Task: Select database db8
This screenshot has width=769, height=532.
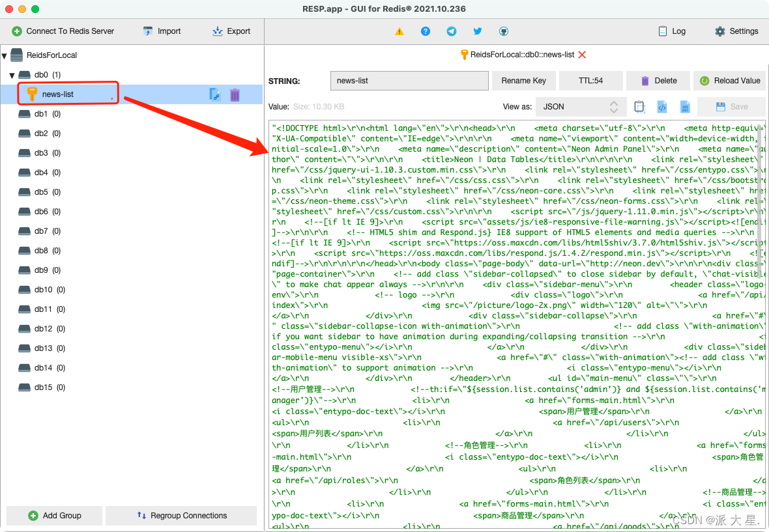Action: click(x=47, y=251)
